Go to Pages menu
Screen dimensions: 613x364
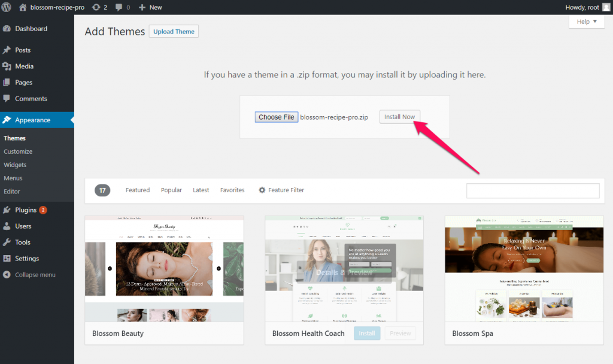tap(23, 83)
